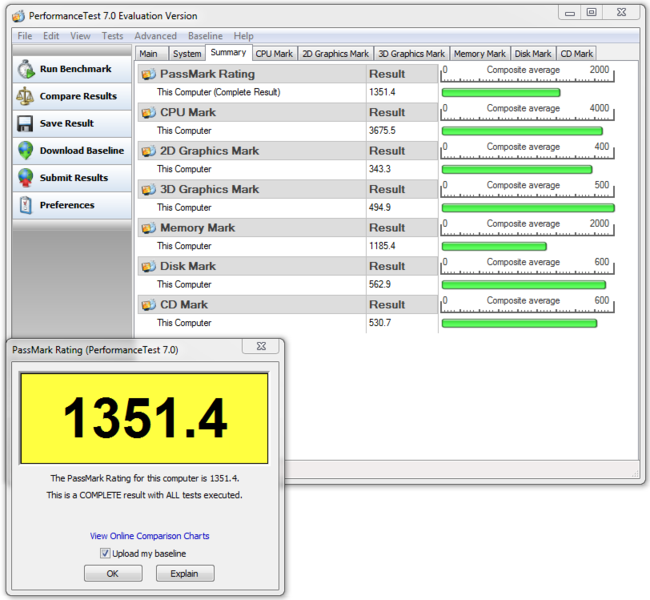The height and width of the screenshot is (600, 650).
Task: Close the PassMark Rating dialog
Action: click(x=261, y=346)
